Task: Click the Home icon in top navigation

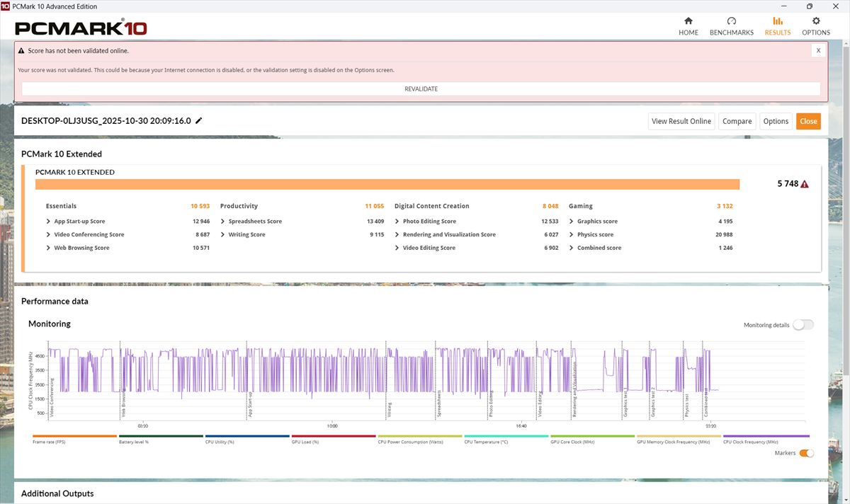Action: pyautogui.click(x=688, y=21)
